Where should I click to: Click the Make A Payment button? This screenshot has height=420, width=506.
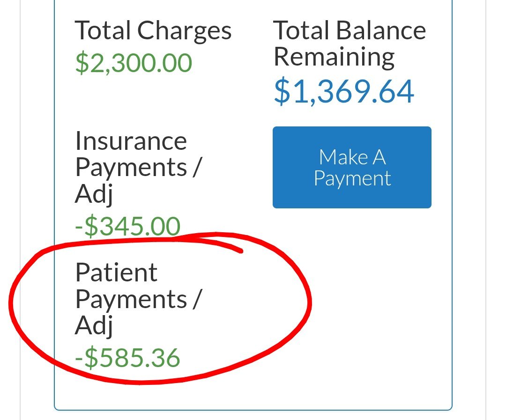352,167
